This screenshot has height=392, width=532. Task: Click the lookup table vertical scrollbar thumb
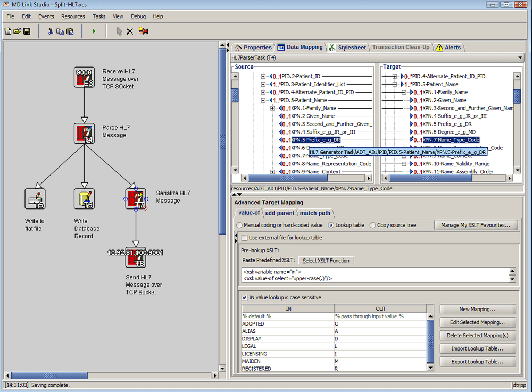[430, 341]
